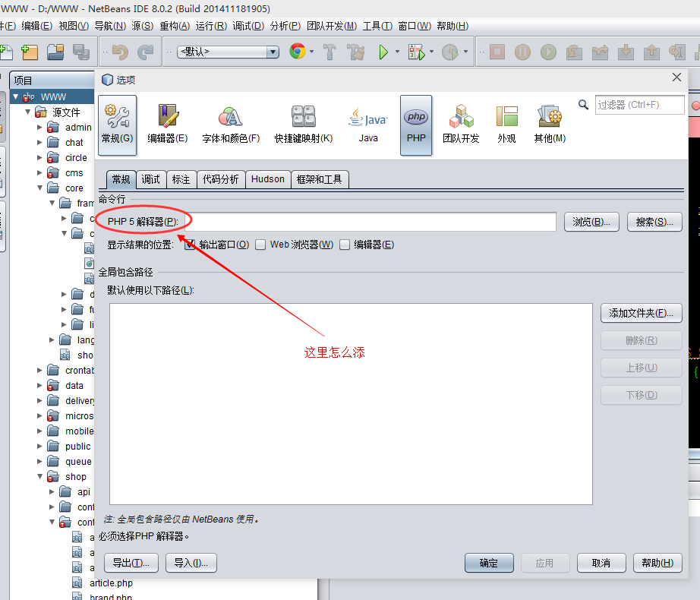Click the 浏览(B)... button

591,222
